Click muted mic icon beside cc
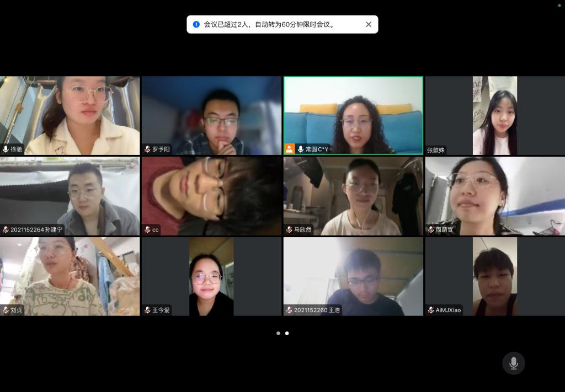Image resolution: width=565 pixels, height=392 pixels. [147, 230]
